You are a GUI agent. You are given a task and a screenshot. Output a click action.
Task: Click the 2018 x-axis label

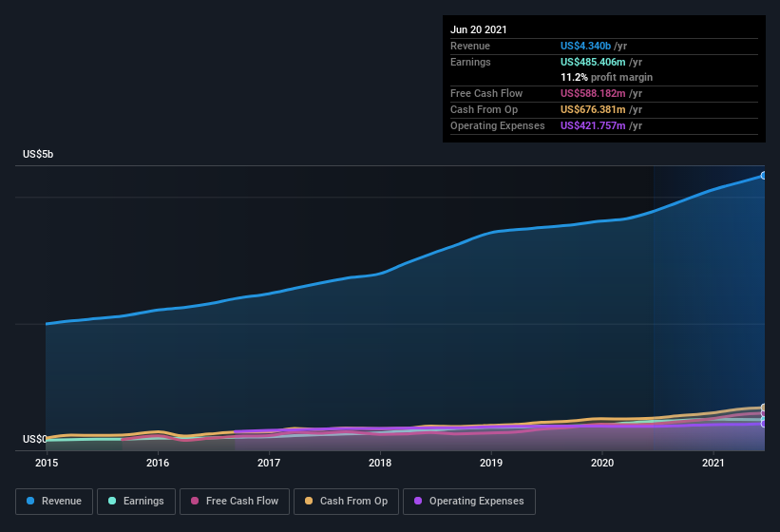pyautogui.click(x=380, y=463)
